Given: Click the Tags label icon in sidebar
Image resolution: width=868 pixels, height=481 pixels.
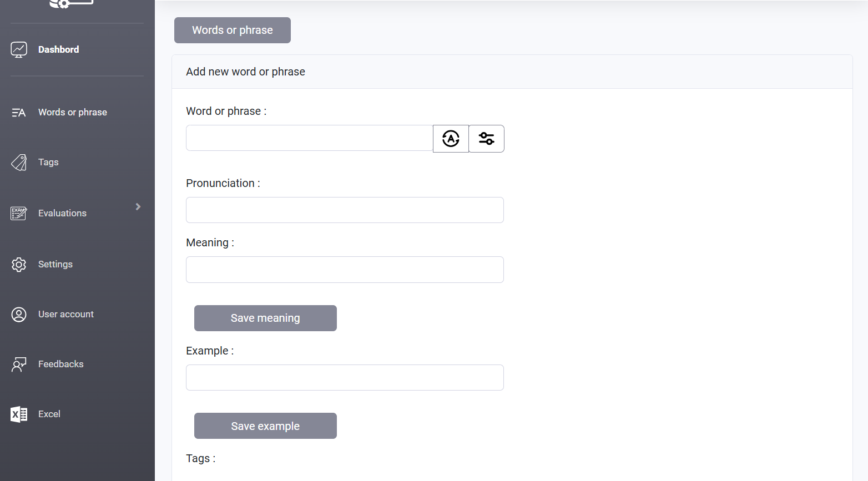Looking at the screenshot, I should 19,163.
